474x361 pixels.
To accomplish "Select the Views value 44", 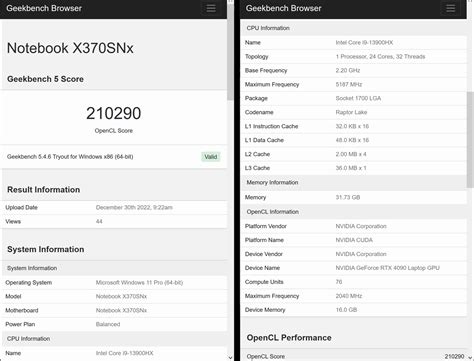I will (x=99, y=221).
